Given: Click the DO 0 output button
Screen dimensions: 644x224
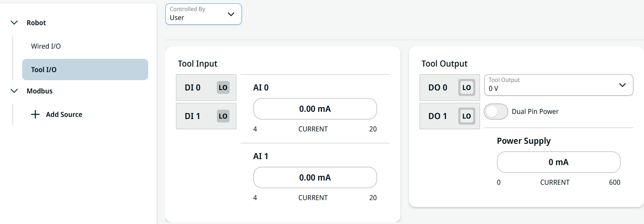Looking at the screenshot, I should point(438,88).
